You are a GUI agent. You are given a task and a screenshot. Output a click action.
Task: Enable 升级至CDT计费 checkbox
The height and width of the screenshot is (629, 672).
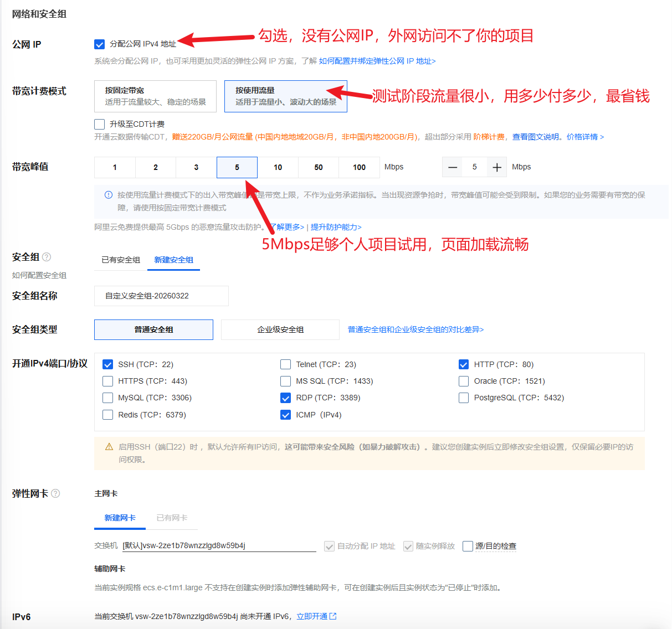pyautogui.click(x=99, y=124)
